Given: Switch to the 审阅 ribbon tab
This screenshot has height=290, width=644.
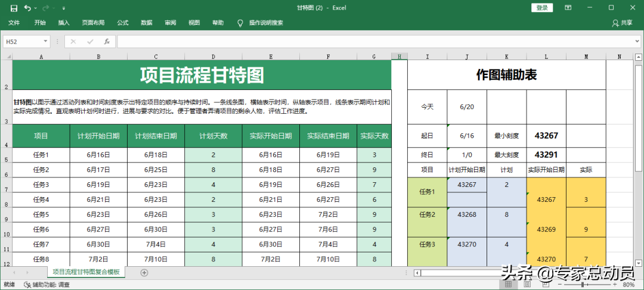Looking at the screenshot, I should click(171, 23).
